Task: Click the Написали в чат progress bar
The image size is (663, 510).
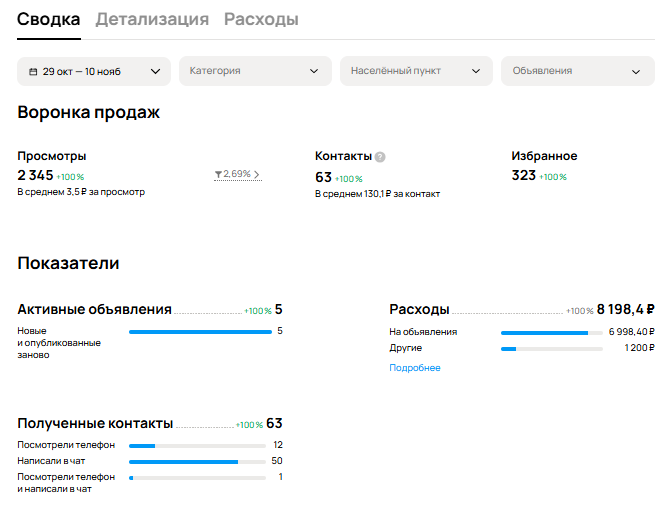Action: pyautogui.click(x=197, y=461)
